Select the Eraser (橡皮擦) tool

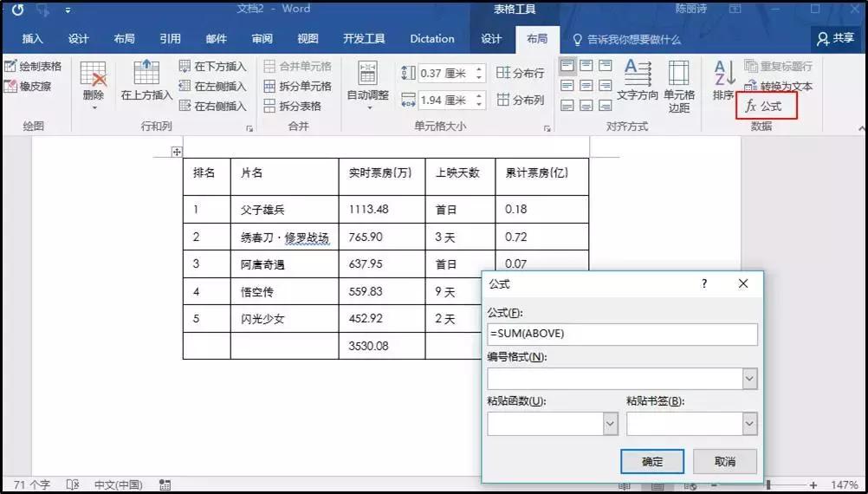pyautogui.click(x=26, y=87)
